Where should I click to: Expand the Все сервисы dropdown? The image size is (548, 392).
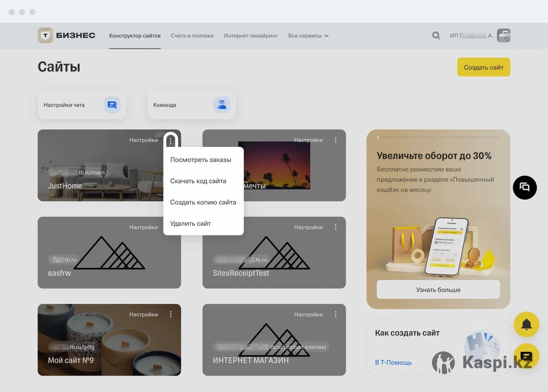point(308,36)
